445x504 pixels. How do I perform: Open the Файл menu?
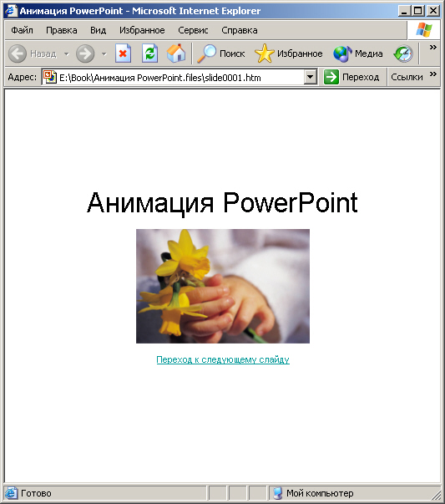(x=22, y=30)
